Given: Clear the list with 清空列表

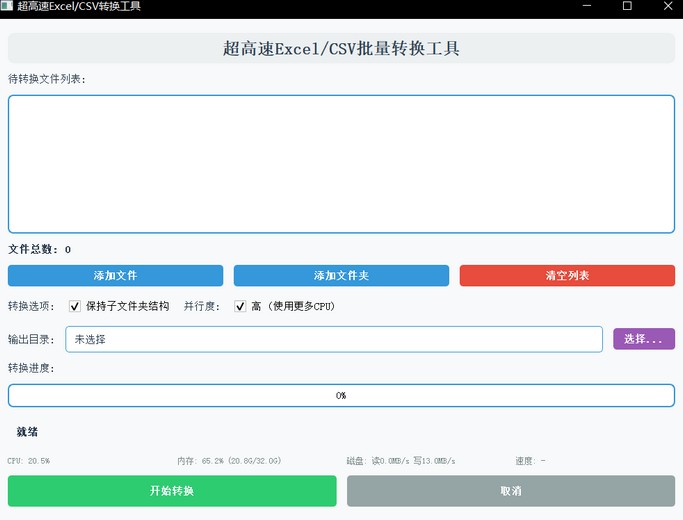Looking at the screenshot, I should click(x=567, y=275).
